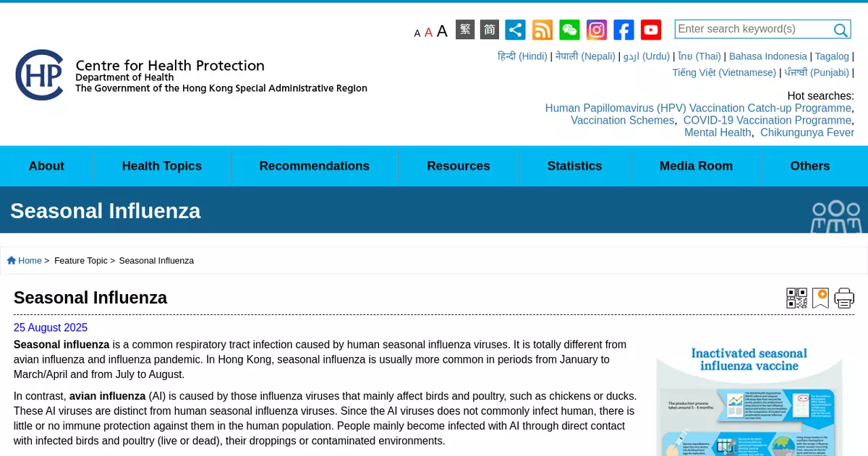Open the Share icon in header

coord(515,30)
